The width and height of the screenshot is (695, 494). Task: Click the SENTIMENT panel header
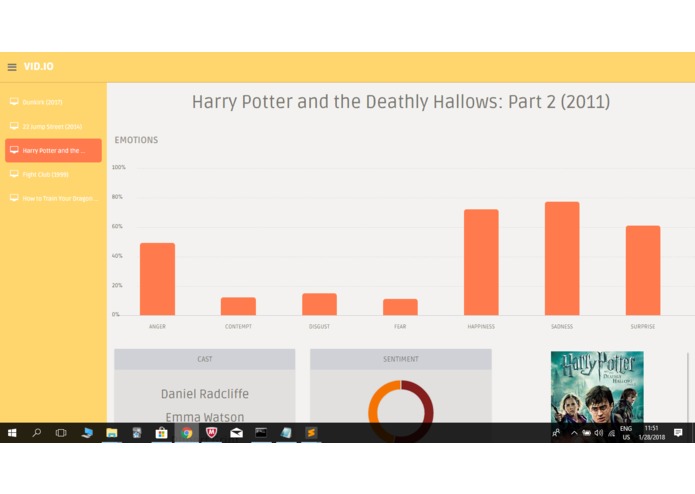pyautogui.click(x=401, y=359)
